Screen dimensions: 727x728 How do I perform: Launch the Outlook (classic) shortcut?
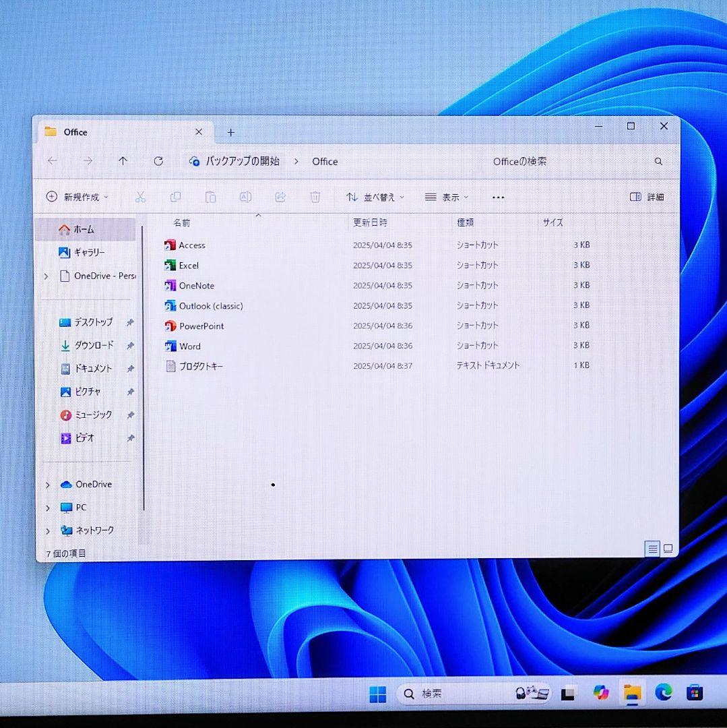(x=210, y=305)
